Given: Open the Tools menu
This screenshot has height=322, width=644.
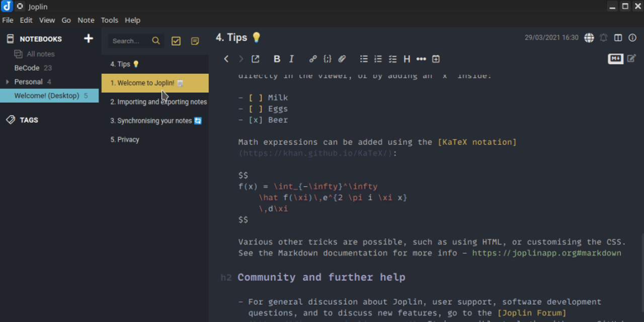Looking at the screenshot, I should [x=110, y=20].
